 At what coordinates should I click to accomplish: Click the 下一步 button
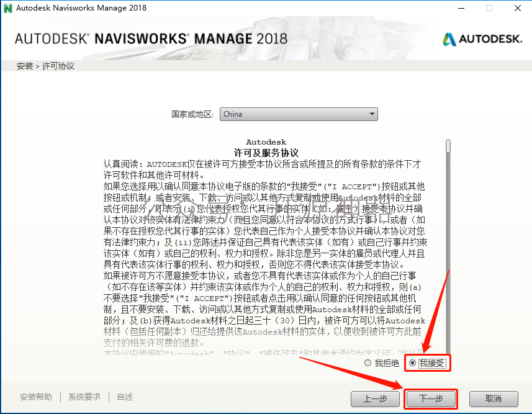coord(431,398)
